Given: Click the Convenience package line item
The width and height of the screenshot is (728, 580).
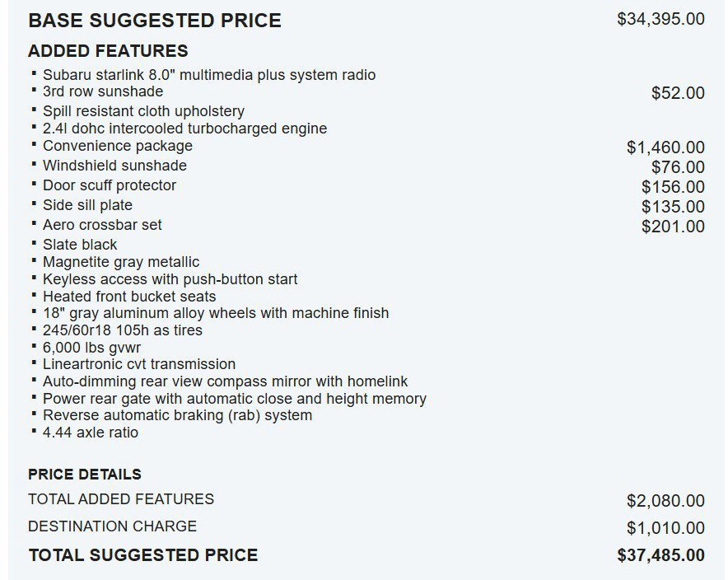Looking at the screenshot, I should [x=118, y=146].
